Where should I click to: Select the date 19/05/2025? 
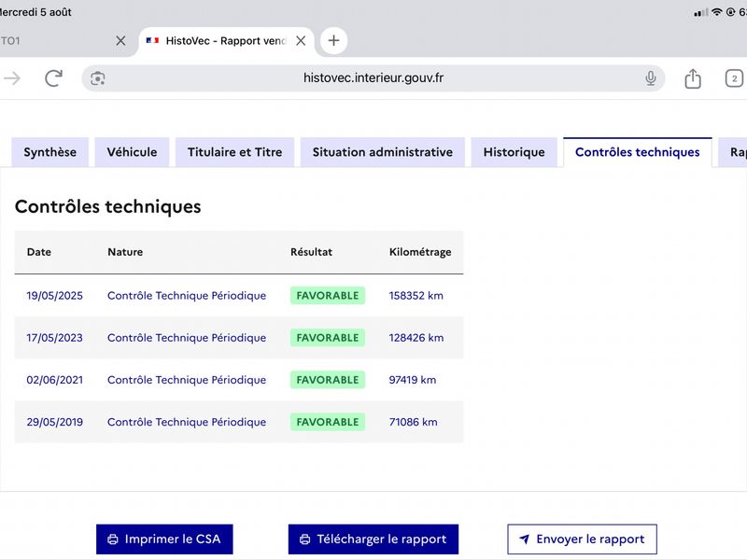pos(54,295)
